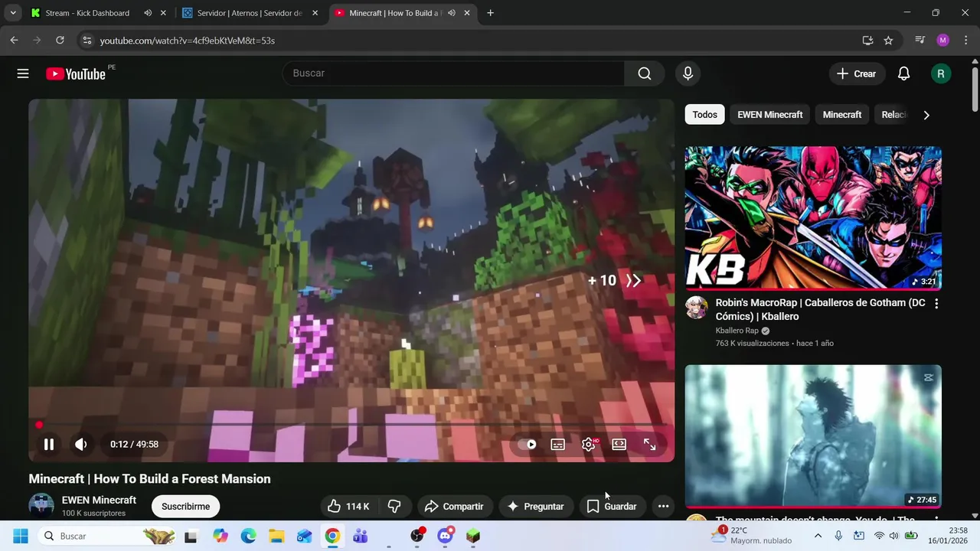The image size is (980, 551).
Task: Seek on the video progress bar
Action: 351,425
